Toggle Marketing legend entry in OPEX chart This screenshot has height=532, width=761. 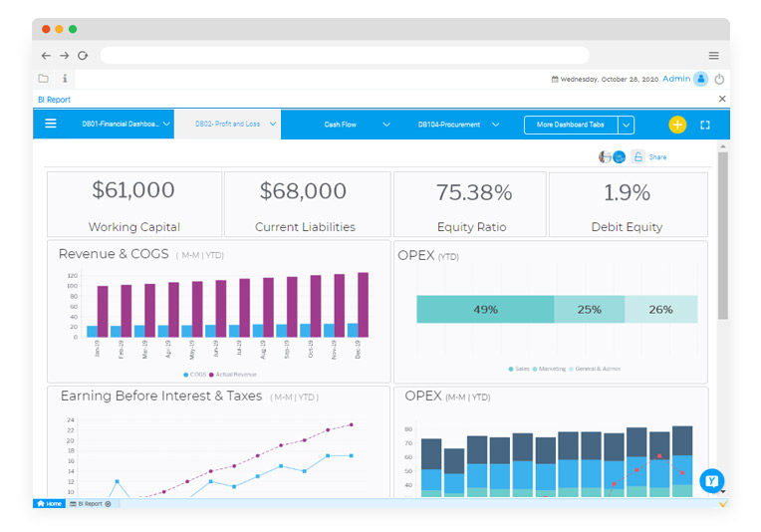coord(550,369)
